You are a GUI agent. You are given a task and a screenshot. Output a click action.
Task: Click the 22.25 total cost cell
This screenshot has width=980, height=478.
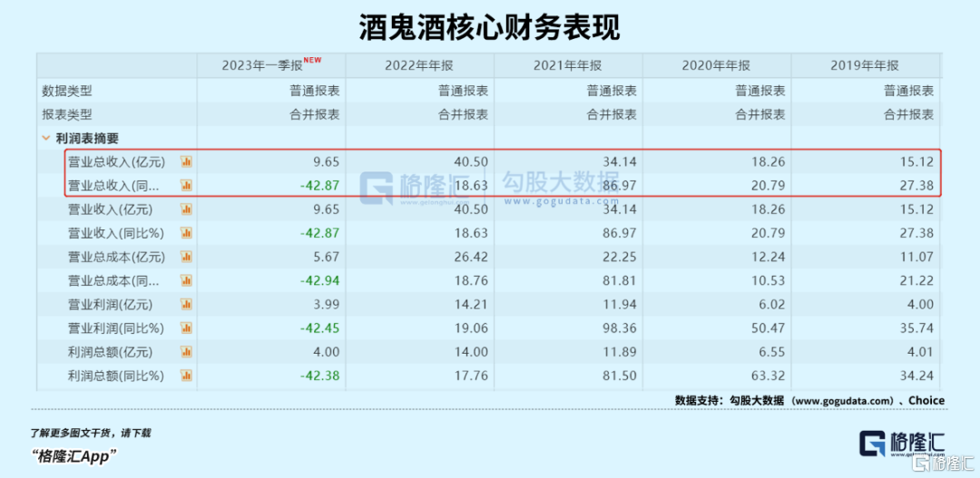pos(621,257)
